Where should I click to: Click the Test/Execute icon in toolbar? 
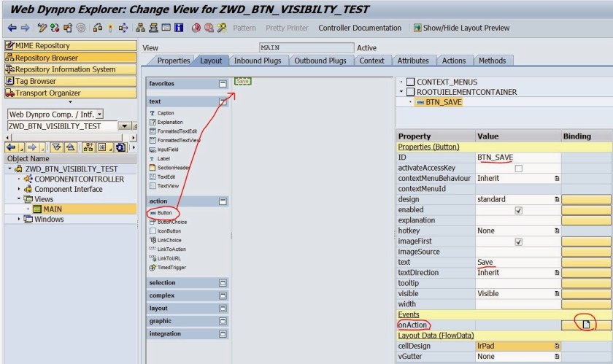tap(98, 28)
